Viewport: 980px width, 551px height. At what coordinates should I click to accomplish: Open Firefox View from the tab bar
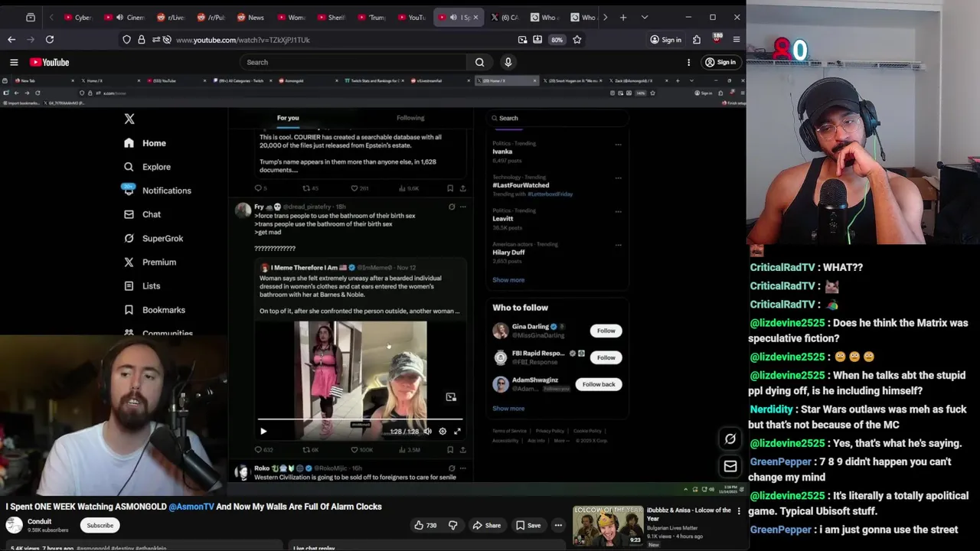(31, 17)
